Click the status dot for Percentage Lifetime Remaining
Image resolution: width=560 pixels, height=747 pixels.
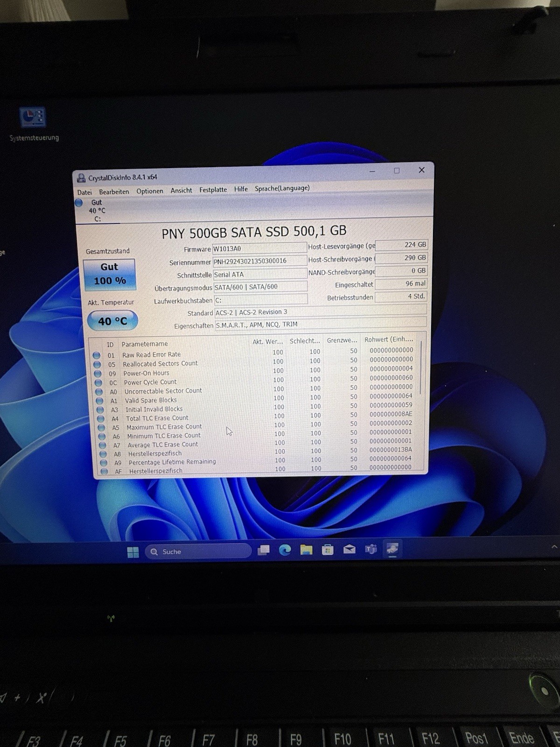tap(104, 463)
